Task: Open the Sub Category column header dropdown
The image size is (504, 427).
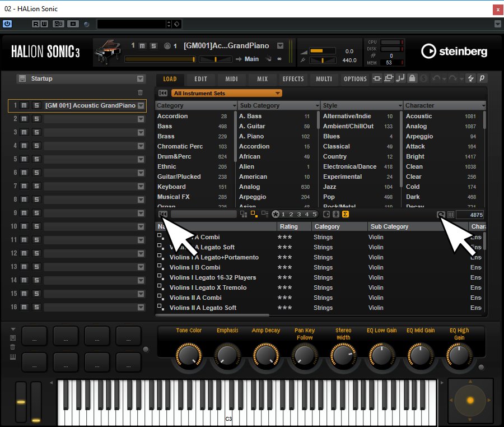Action: click(318, 105)
